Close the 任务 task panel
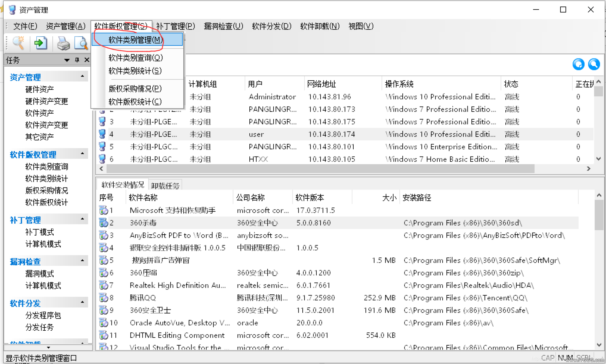The height and width of the screenshot is (364, 606). pos(87,60)
